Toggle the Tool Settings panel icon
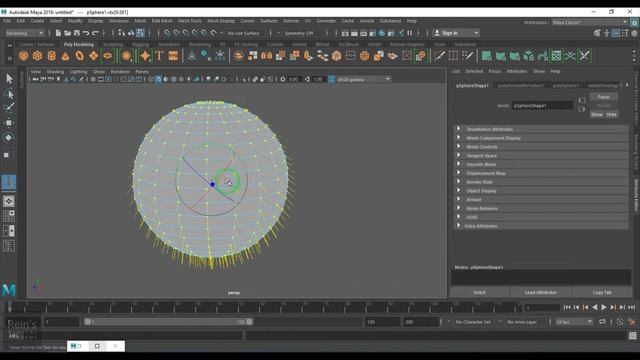640x360 pixels. pyautogui.click(x=625, y=33)
